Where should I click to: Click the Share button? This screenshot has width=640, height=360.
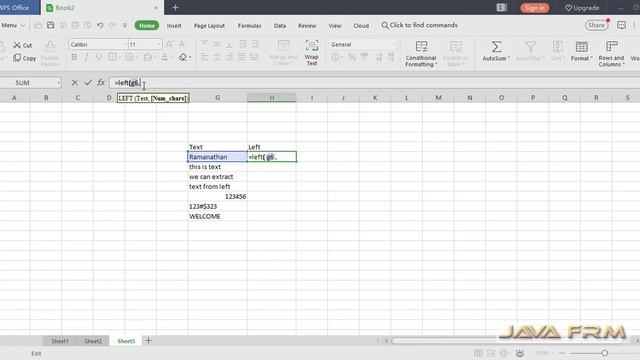point(596,25)
